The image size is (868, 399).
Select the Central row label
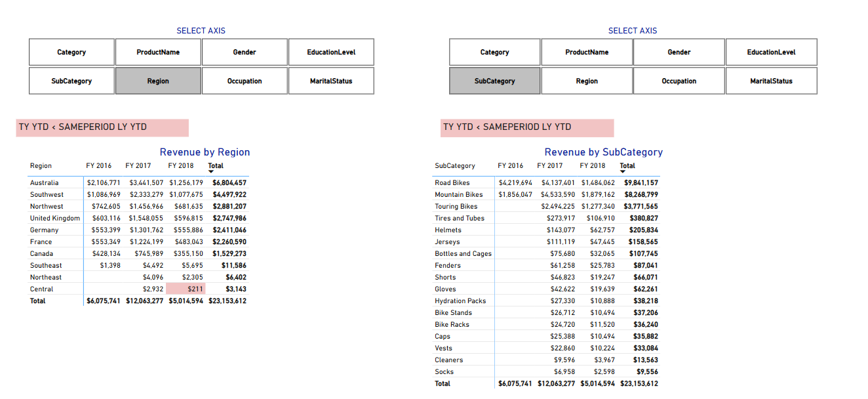pyautogui.click(x=41, y=289)
